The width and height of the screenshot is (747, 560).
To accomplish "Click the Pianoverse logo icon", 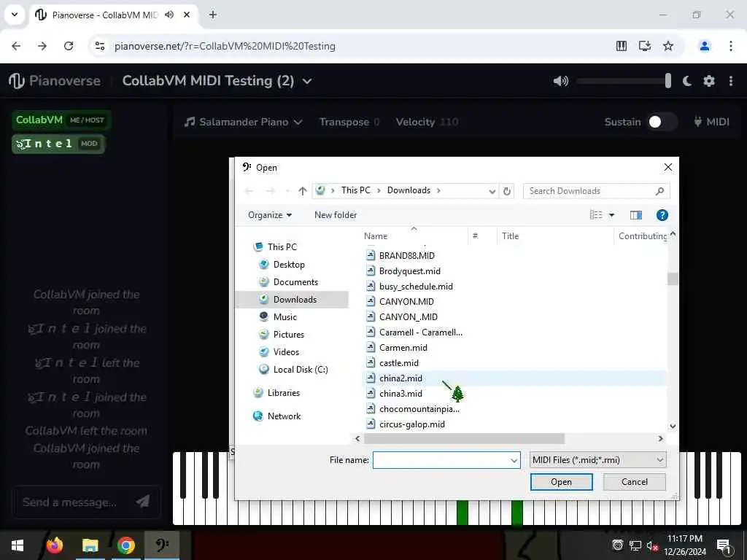I will click(x=17, y=81).
